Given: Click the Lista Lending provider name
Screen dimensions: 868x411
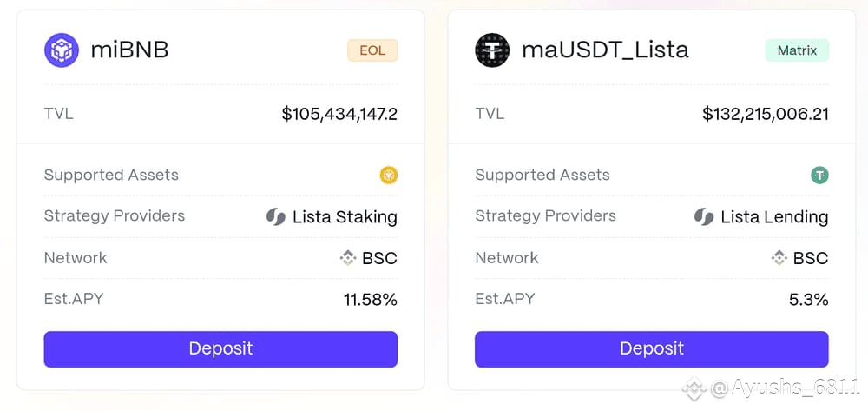Looking at the screenshot, I should click(774, 217).
